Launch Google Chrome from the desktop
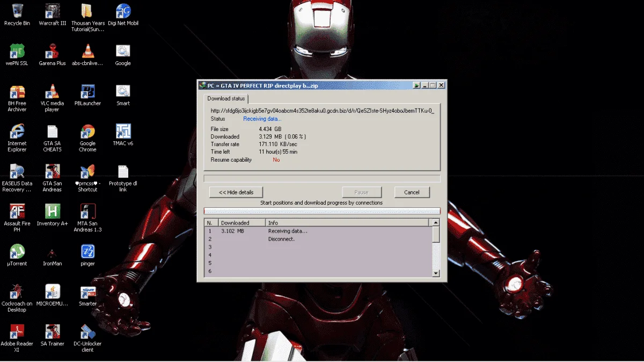644x362 pixels. (x=87, y=138)
